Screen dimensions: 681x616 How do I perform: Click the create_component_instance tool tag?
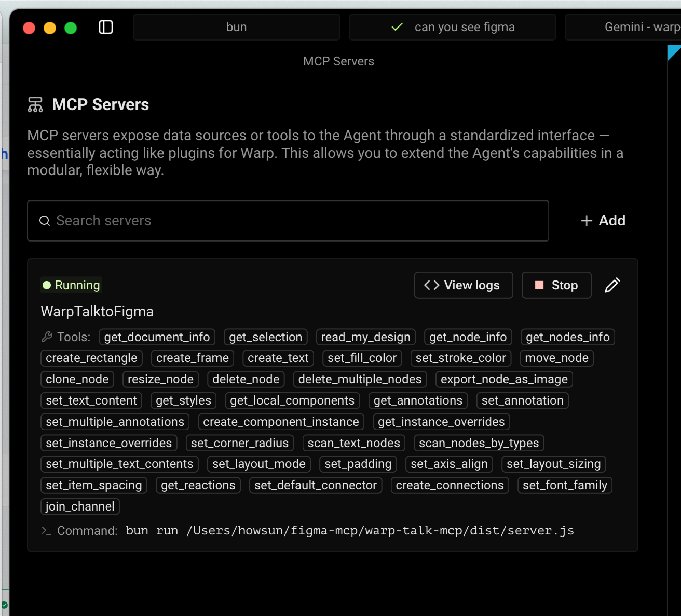click(x=281, y=422)
